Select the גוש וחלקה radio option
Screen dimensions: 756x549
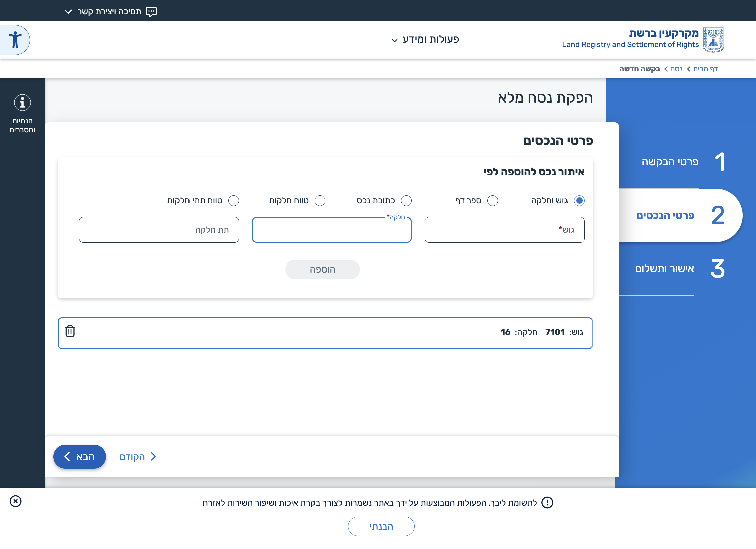[x=579, y=201]
